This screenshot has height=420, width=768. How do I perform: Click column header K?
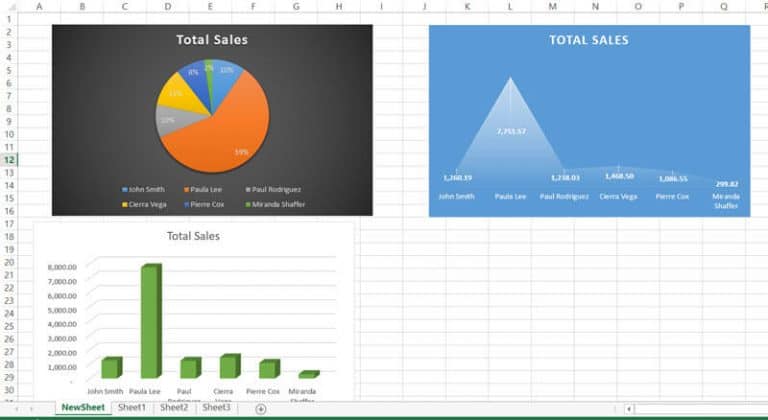[x=467, y=7]
